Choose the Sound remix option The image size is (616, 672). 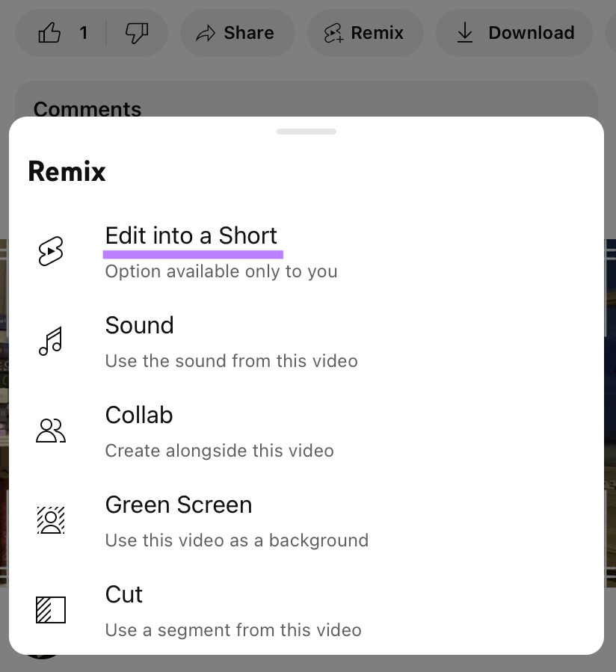pyautogui.click(x=306, y=342)
